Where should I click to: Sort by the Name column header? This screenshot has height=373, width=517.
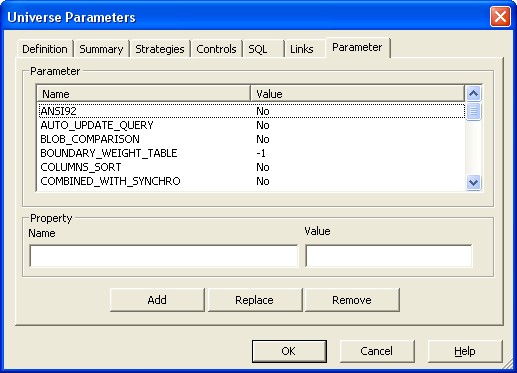[x=143, y=94]
